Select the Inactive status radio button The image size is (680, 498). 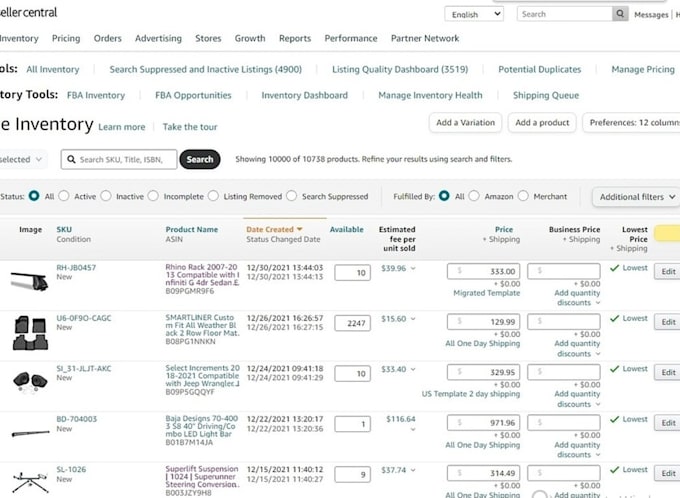point(106,196)
